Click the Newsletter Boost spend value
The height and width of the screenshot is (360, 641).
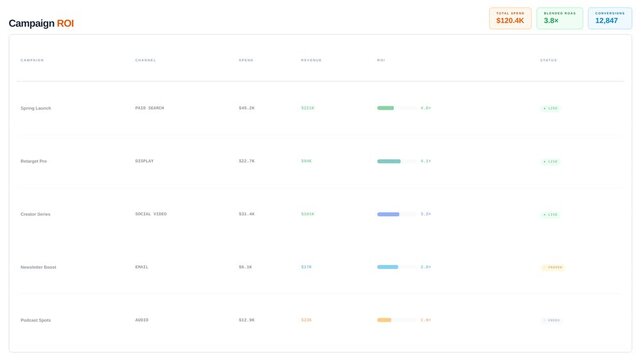click(245, 267)
